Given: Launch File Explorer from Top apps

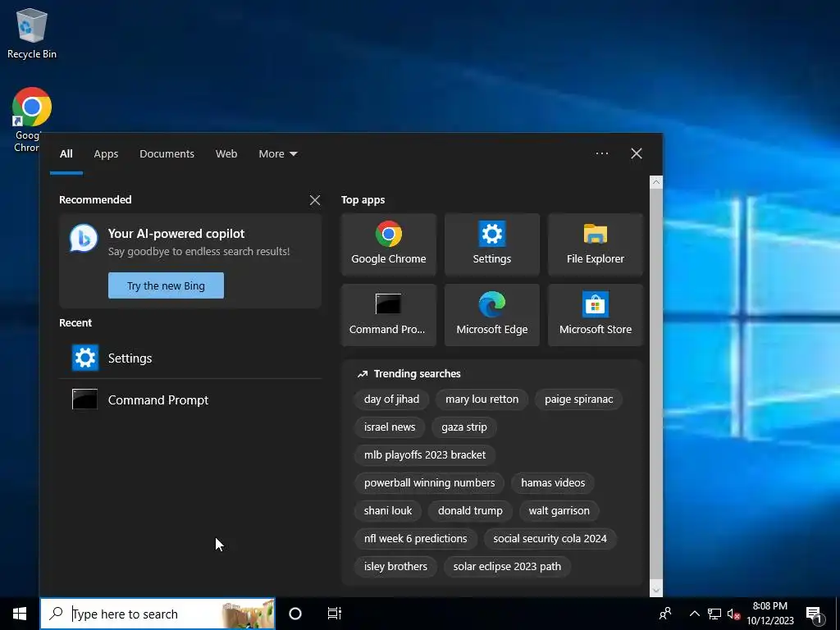Looking at the screenshot, I should point(596,244).
